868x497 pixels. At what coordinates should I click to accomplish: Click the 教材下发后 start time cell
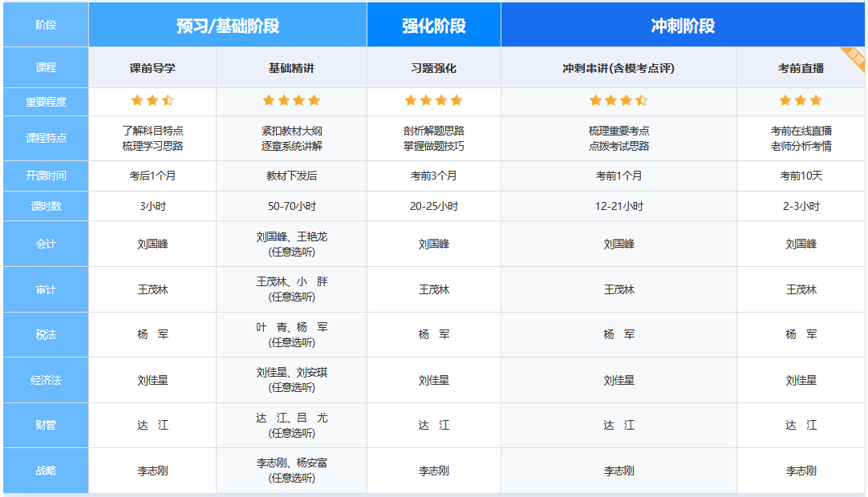(291, 176)
